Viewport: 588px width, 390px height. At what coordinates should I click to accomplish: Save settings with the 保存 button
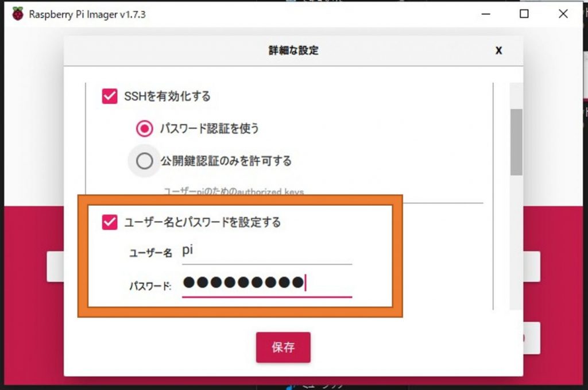[283, 347]
